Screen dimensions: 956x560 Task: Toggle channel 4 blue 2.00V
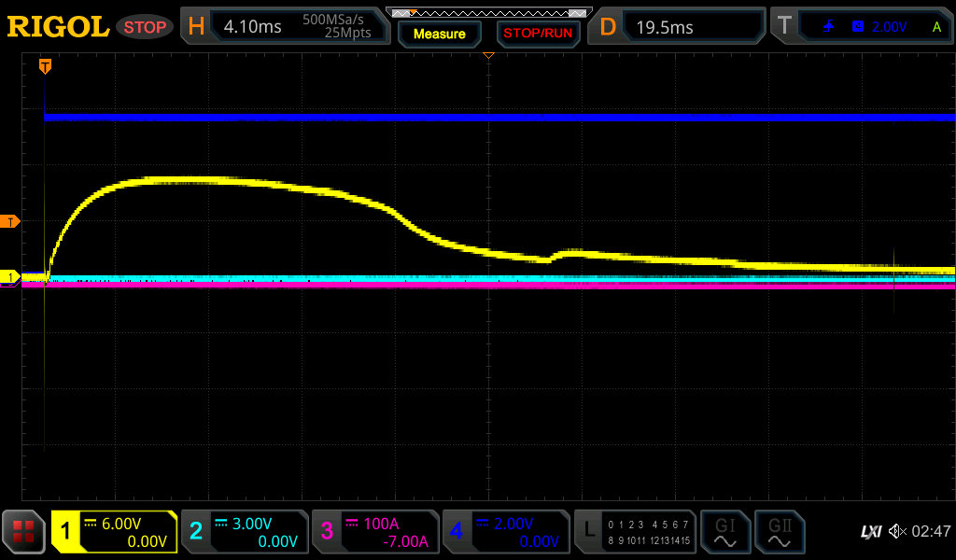[505, 532]
